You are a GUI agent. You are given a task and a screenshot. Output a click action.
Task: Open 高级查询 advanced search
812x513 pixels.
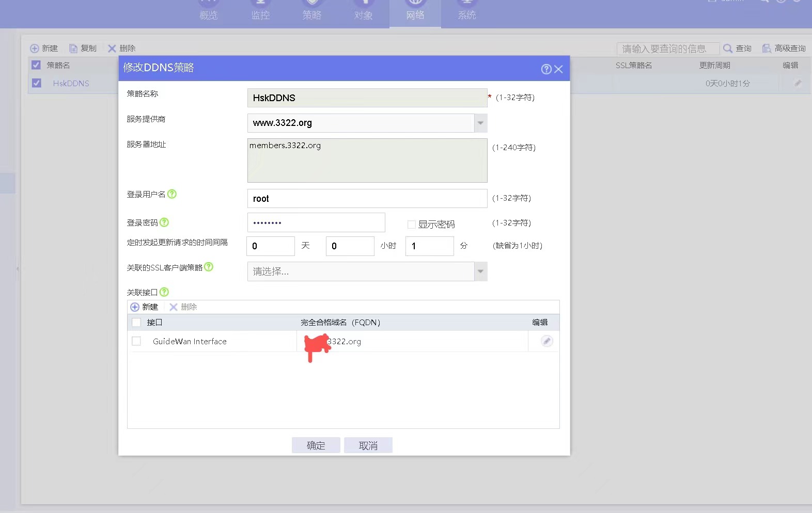[x=784, y=49]
